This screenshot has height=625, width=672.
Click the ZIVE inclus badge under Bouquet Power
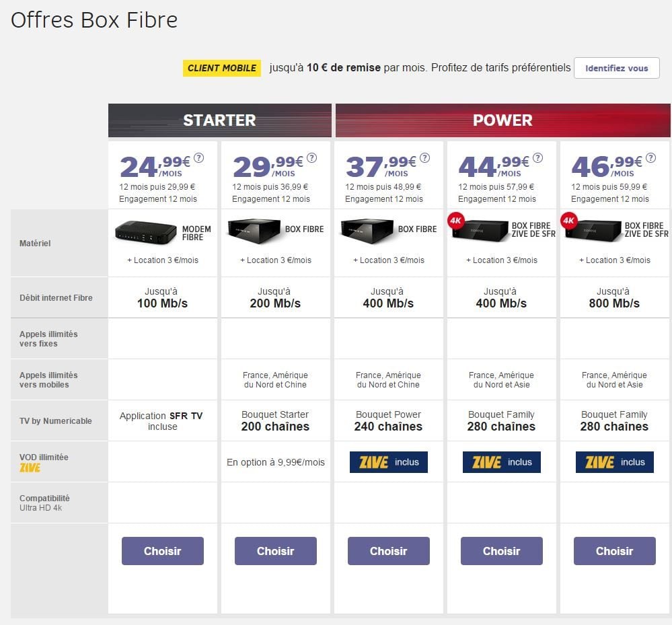388,462
